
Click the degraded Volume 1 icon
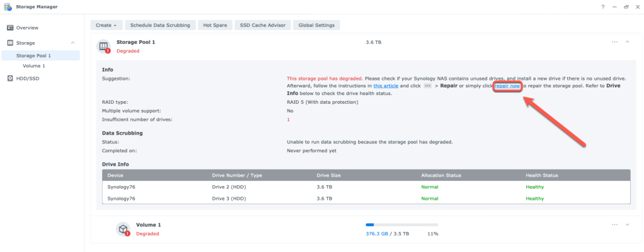(x=124, y=229)
